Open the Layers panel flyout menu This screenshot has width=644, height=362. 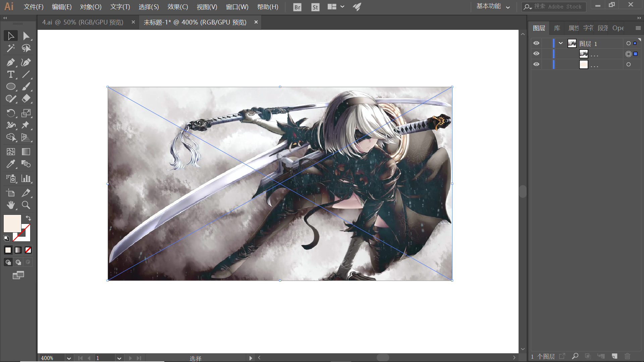(x=638, y=28)
